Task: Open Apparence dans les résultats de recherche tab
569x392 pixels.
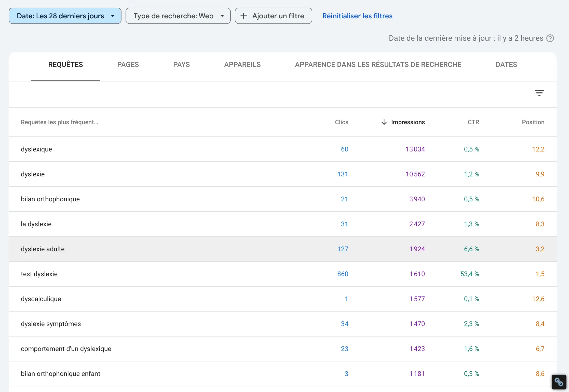Action: tap(378, 65)
